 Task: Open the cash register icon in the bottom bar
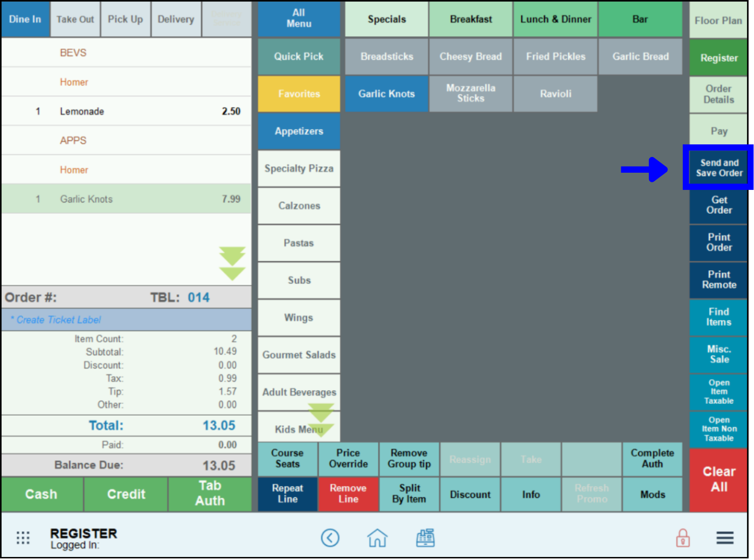pos(425,538)
